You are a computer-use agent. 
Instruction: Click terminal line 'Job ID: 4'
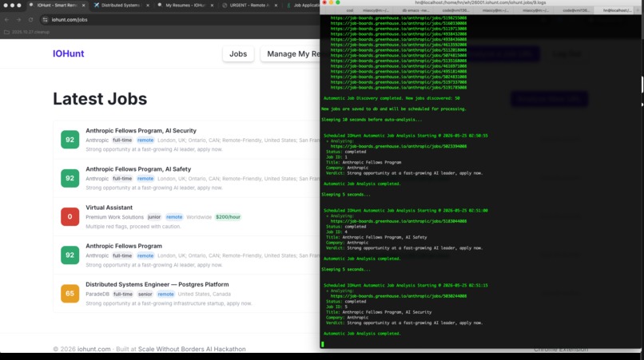tap(336, 232)
